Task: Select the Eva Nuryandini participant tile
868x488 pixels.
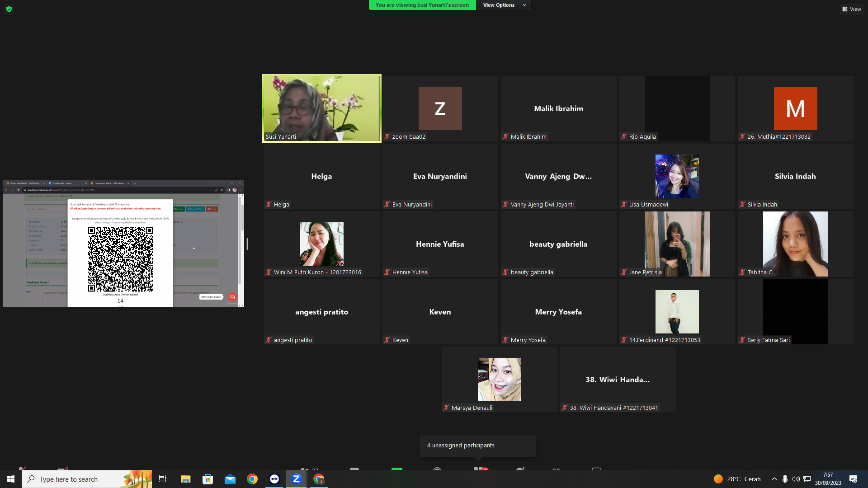Action: click(x=440, y=176)
